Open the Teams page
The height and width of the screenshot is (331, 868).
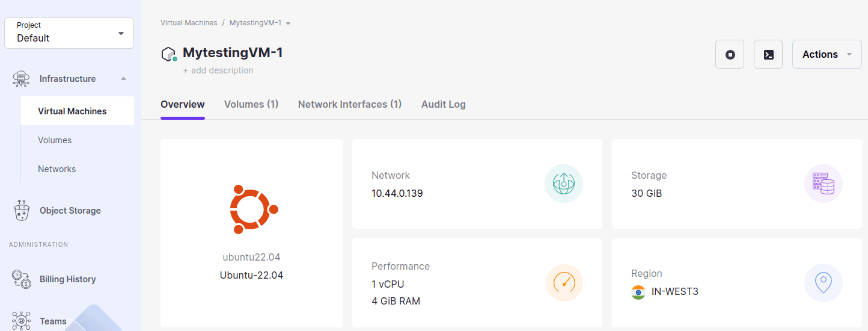pyautogui.click(x=53, y=321)
